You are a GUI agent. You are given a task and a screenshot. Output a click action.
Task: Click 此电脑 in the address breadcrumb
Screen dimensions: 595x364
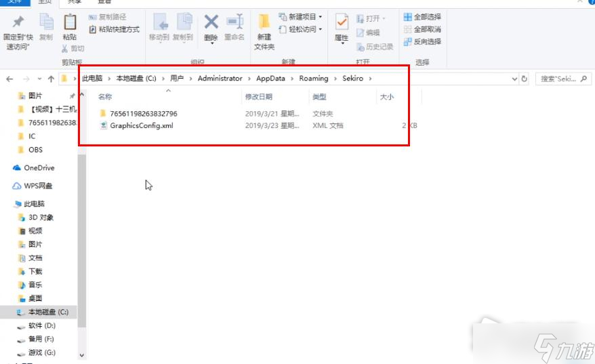92,78
